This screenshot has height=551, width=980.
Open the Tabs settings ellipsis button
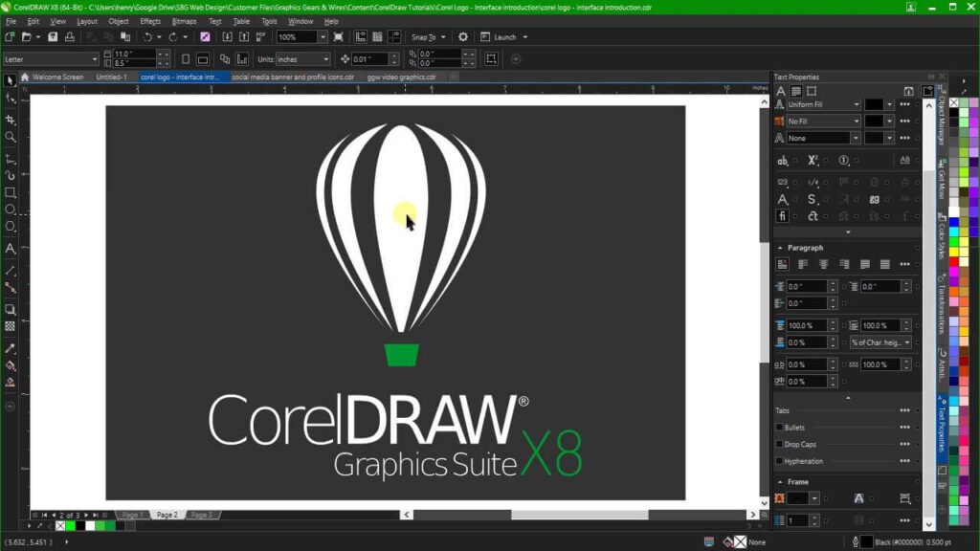(x=904, y=410)
